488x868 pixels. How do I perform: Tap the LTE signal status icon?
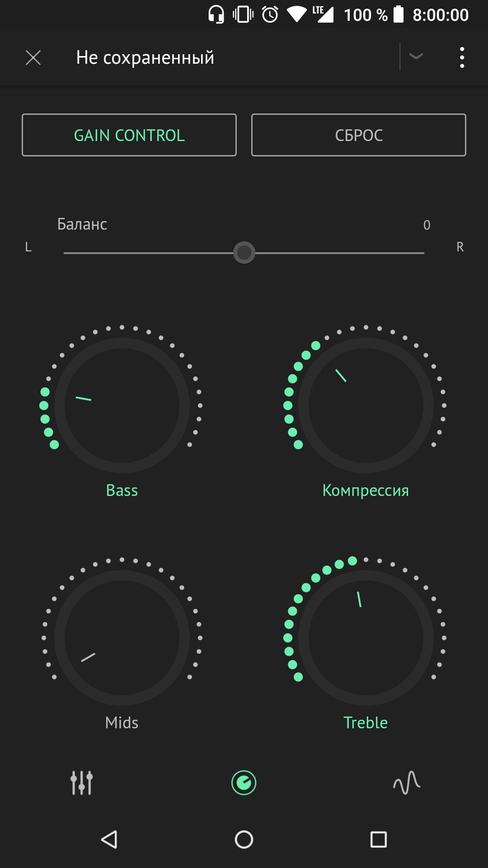coord(323,14)
